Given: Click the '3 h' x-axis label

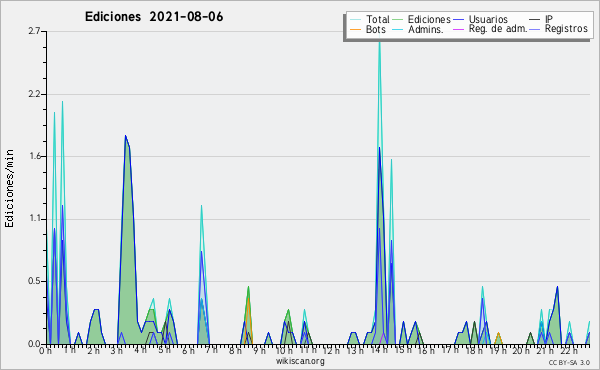Looking at the screenshot, I should click(117, 350).
